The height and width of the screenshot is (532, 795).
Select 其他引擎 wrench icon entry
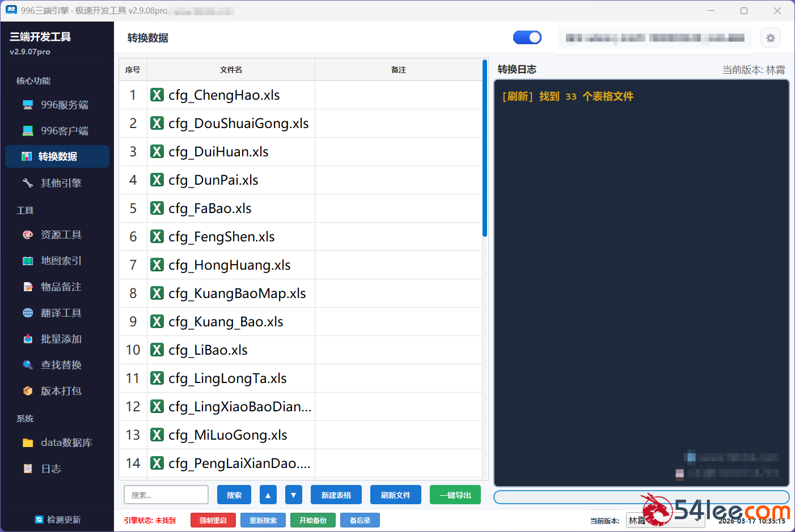coord(57,183)
